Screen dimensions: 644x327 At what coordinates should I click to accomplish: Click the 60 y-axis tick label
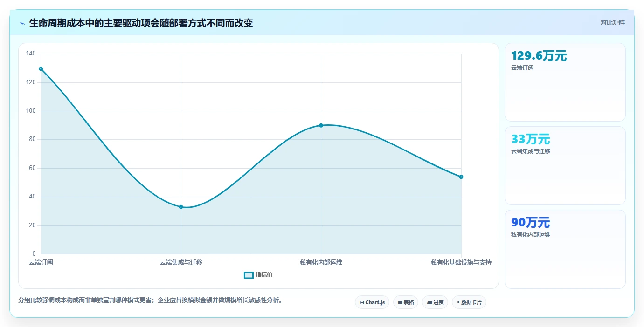pyautogui.click(x=32, y=168)
